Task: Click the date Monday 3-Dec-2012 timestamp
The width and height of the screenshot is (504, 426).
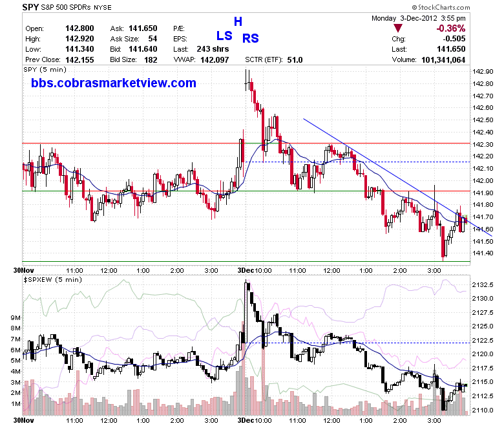Action: [x=419, y=18]
